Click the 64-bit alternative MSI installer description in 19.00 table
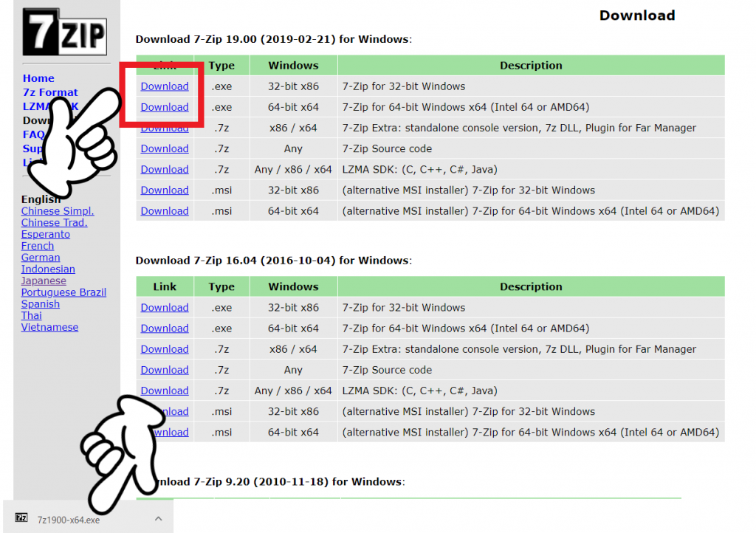 531,210
